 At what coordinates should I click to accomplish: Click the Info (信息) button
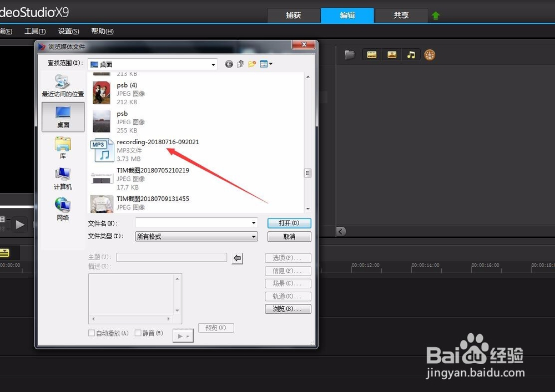point(287,271)
